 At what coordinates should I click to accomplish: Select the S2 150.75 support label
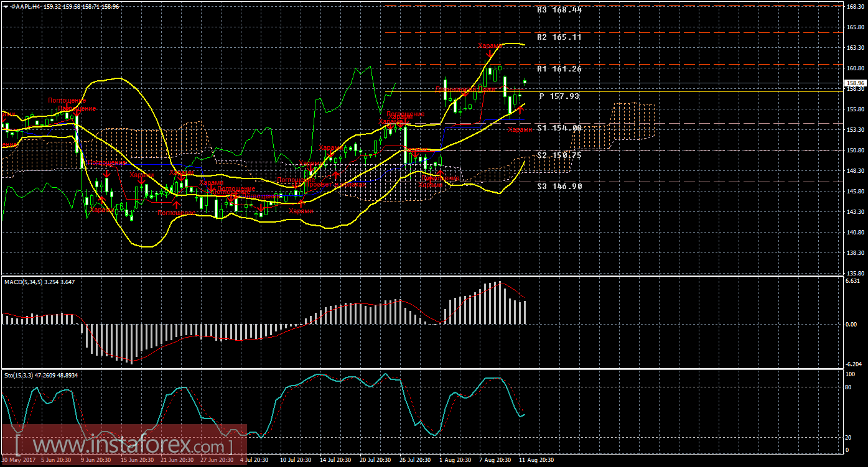click(559, 155)
